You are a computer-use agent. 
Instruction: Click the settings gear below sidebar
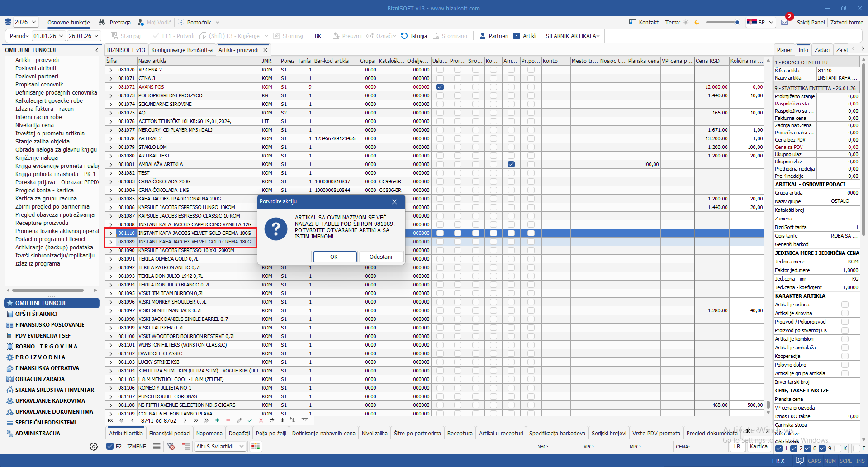94,447
